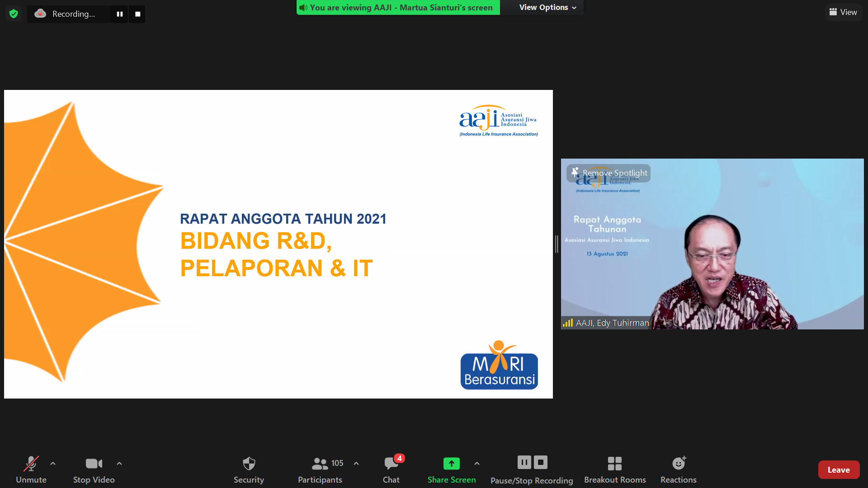Stop recording in the bottom toolbar
The width and height of the screenshot is (868, 488).
coord(541,462)
